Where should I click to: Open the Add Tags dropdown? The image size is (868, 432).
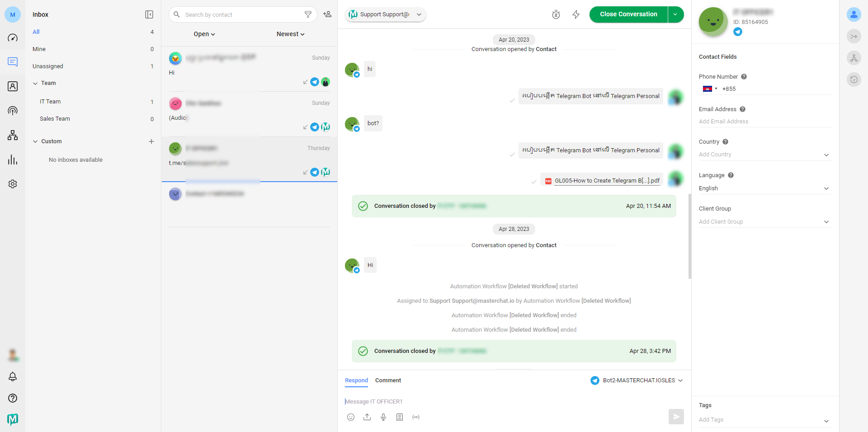pyautogui.click(x=764, y=420)
